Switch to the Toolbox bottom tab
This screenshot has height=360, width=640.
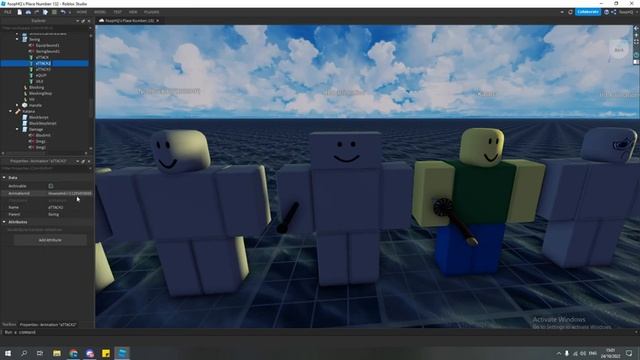point(9,324)
